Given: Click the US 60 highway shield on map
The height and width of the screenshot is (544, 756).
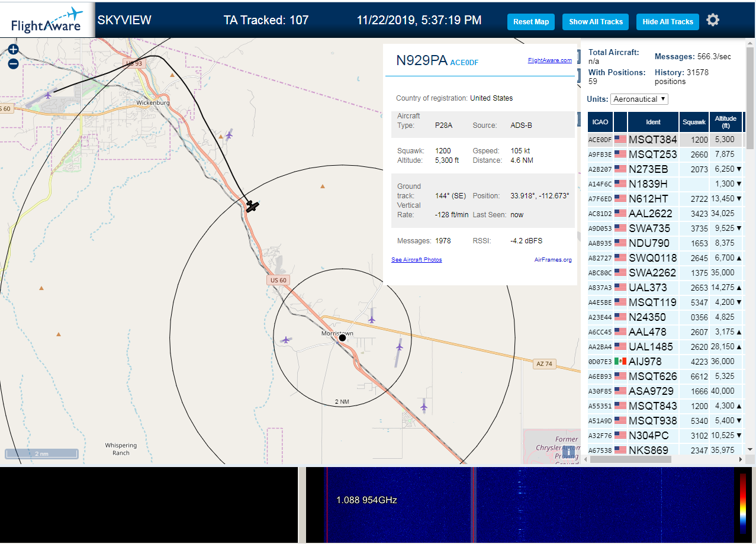Looking at the screenshot, I should coord(278,280).
